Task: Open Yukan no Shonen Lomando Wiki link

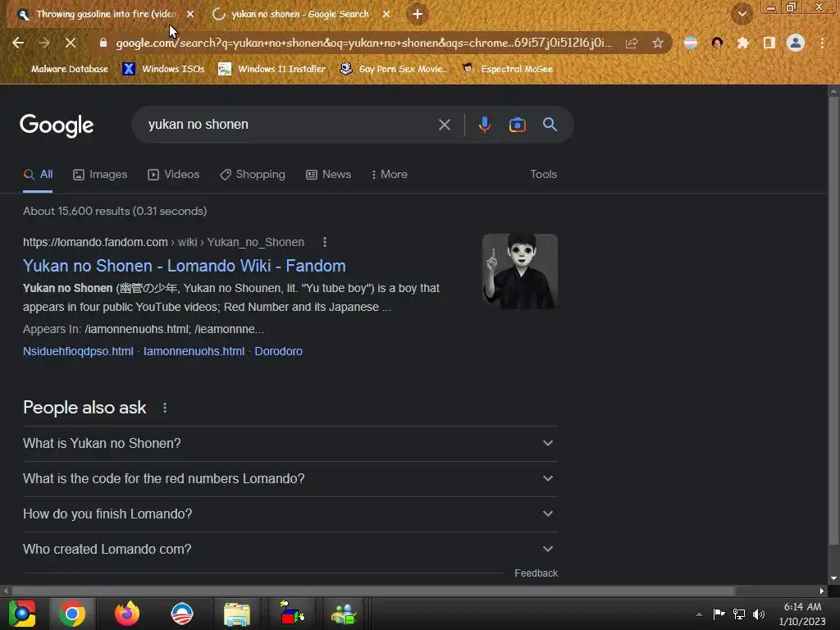Action: [x=185, y=266]
